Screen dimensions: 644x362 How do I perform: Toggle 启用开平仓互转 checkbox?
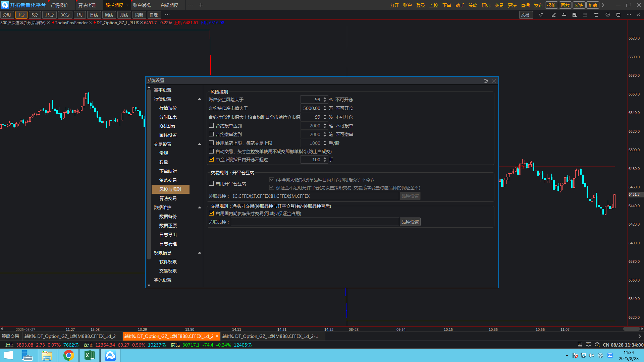click(211, 183)
